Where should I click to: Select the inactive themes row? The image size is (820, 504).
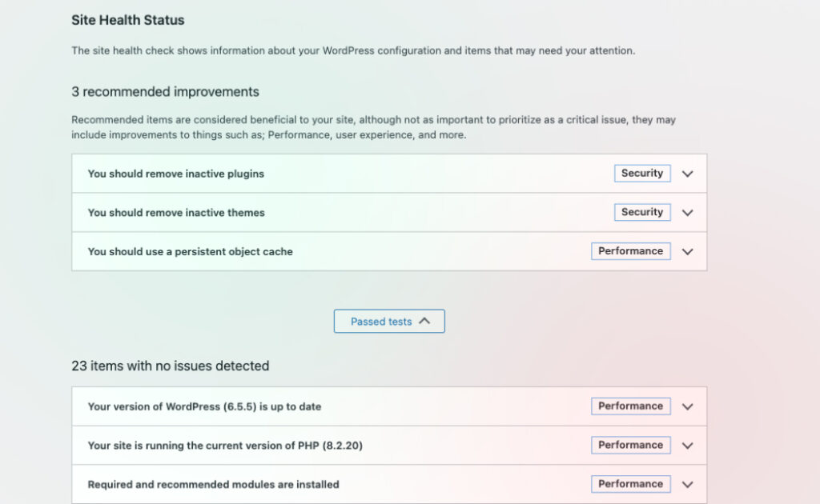[x=320, y=212]
